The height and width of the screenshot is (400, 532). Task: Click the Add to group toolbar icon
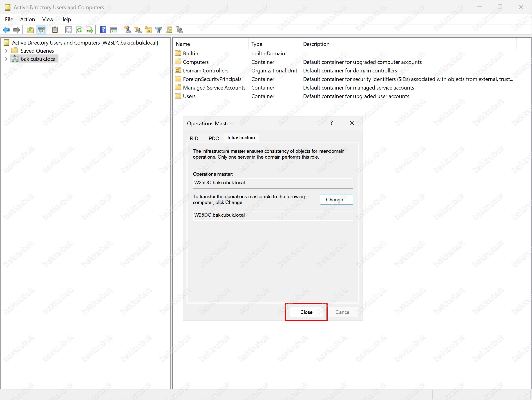coord(179,30)
